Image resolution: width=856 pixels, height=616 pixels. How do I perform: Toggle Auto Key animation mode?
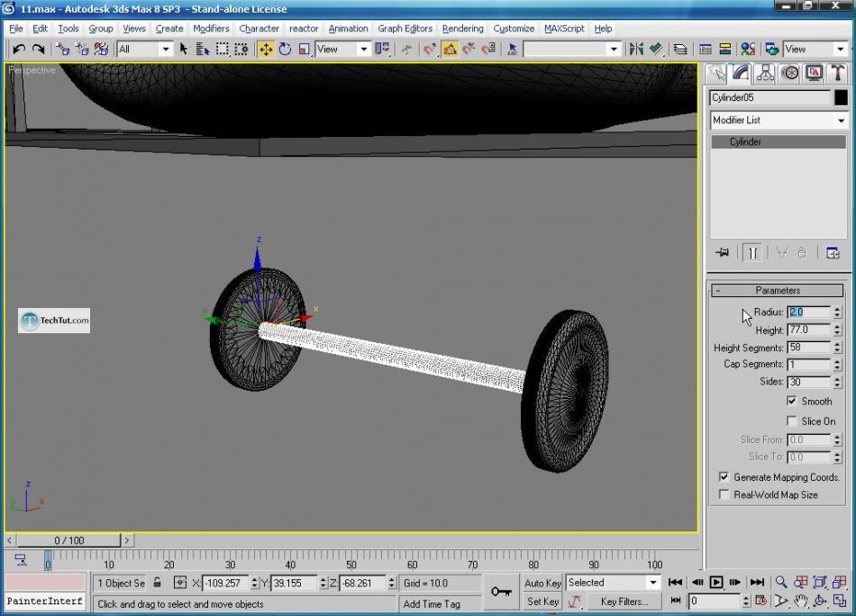click(542, 583)
